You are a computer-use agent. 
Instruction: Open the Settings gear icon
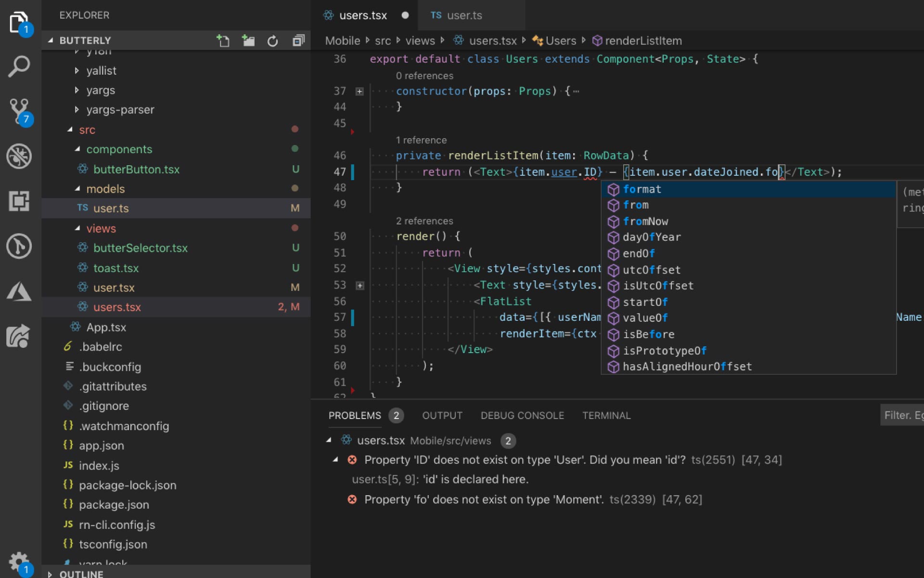(18, 559)
